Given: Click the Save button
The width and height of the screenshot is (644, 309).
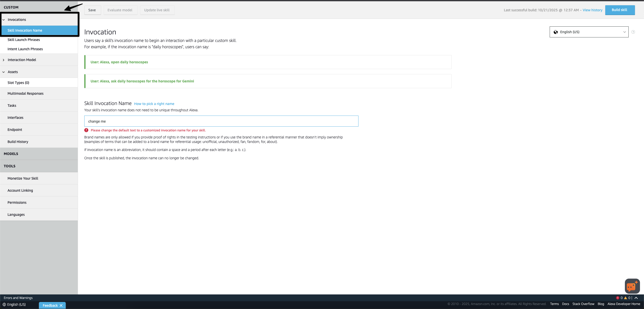Looking at the screenshot, I should (x=92, y=10).
